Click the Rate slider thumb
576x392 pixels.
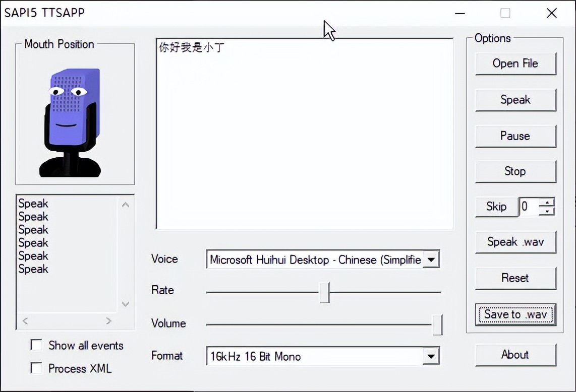tap(325, 292)
